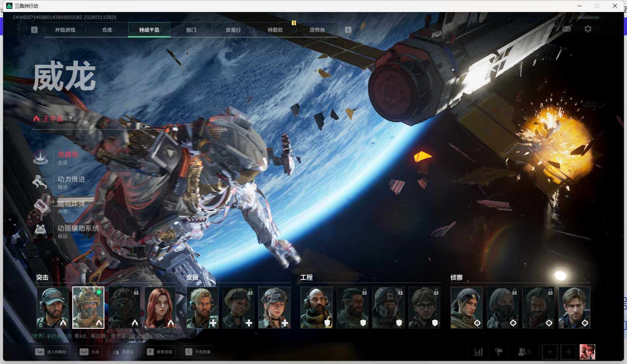Screen dimensions: 627x364
Task: Select the locked 工程 operator wearing glasses
Action: pyautogui.click(x=424, y=307)
